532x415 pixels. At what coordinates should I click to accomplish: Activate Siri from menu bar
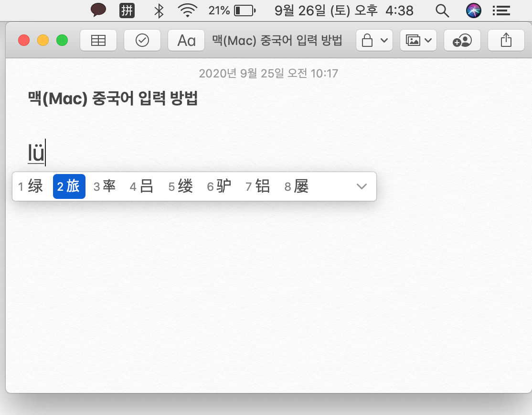(x=473, y=11)
